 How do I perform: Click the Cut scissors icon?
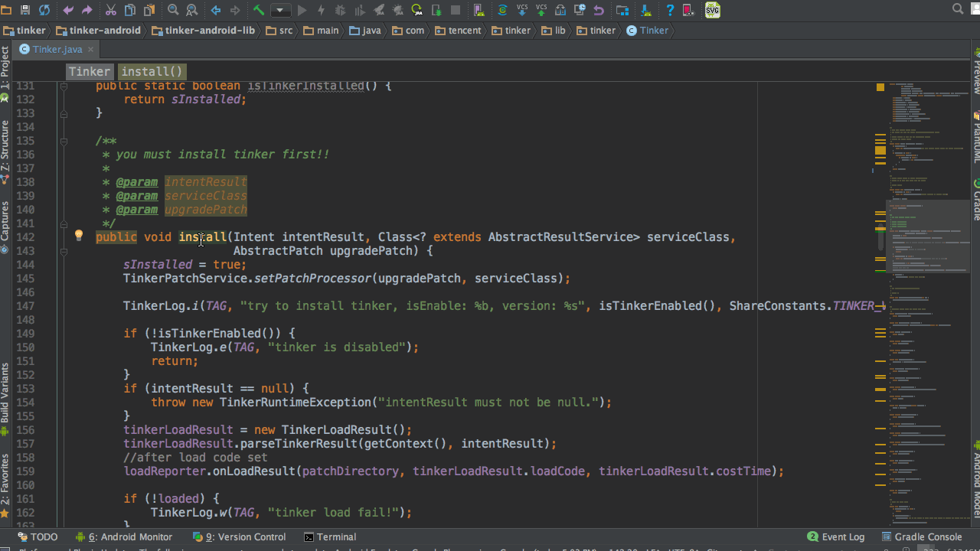click(111, 10)
